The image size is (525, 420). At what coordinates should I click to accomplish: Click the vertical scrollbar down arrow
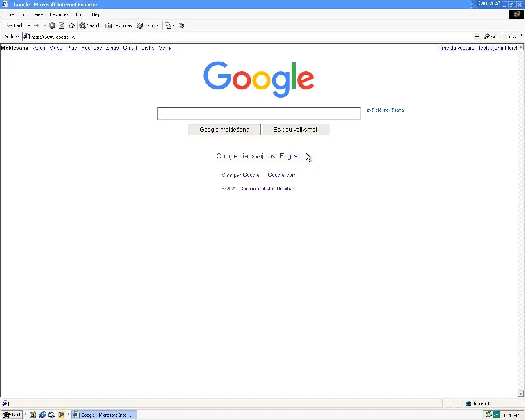coord(521,394)
